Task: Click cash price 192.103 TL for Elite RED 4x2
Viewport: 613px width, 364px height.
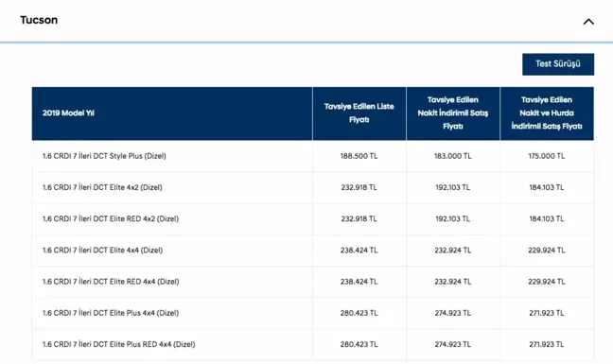Action: click(x=453, y=218)
